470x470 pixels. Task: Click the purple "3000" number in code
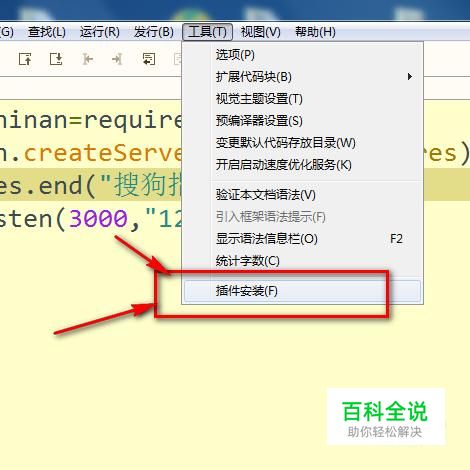point(99,219)
